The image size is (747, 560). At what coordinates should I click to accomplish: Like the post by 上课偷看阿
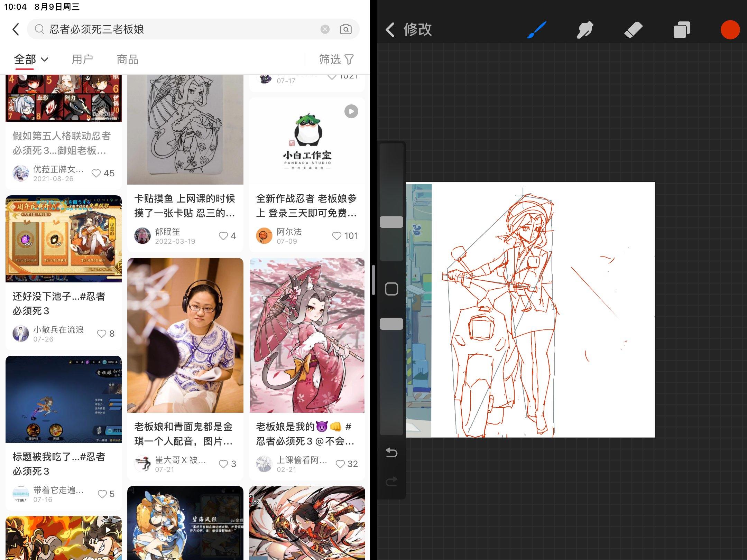[x=347, y=464]
